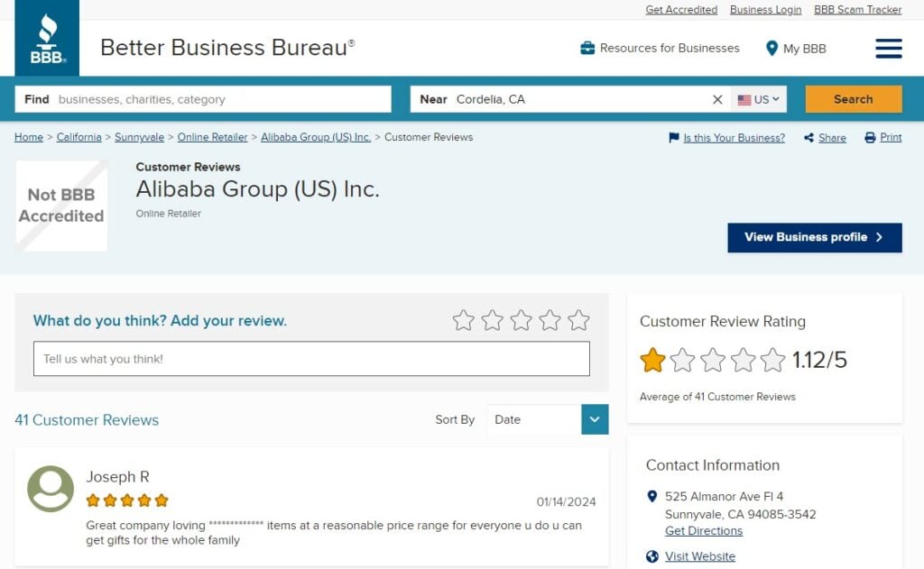The height and width of the screenshot is (569, 924).
Task: Open the Visit Website link
Action: 700,556
